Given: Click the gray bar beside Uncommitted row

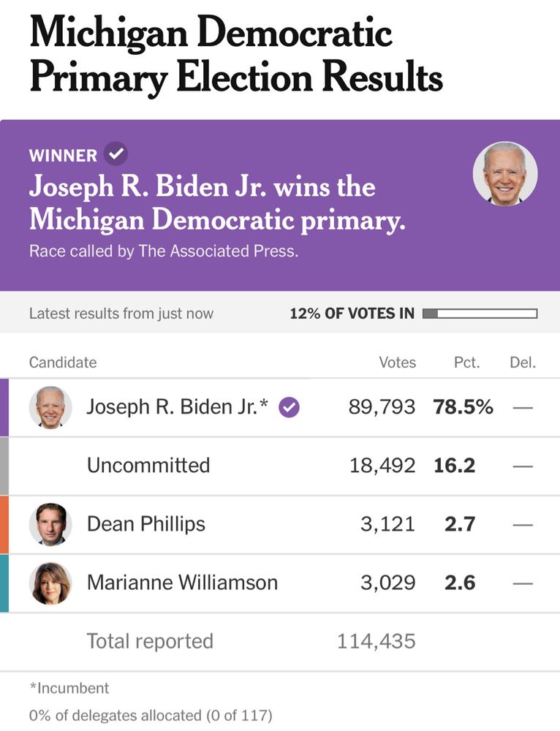Looking at the screenshot, I should [x=4, y=466].
